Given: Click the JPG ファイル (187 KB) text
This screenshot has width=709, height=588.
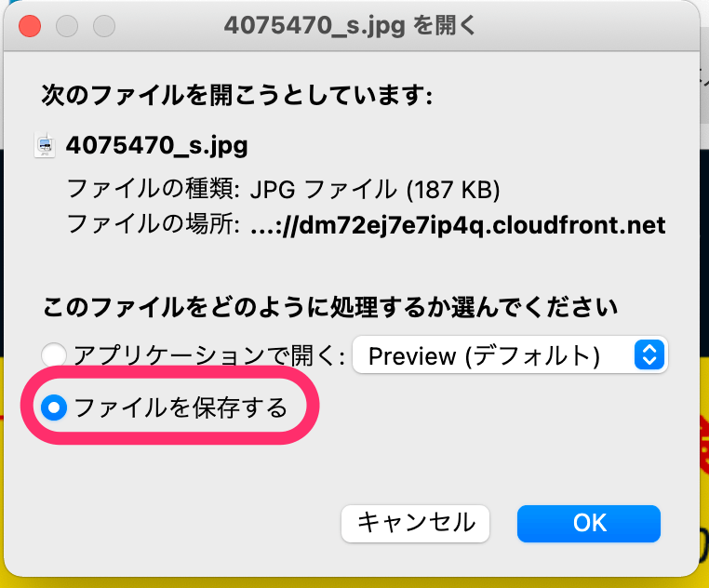Looking at the screenshot, I should [x=376, y=191].
